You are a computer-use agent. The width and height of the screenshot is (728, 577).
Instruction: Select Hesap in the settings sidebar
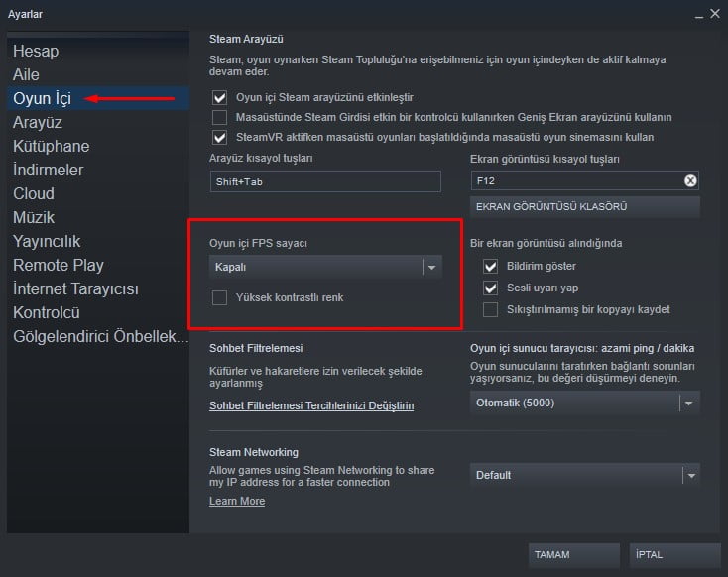tap(36, 51)
